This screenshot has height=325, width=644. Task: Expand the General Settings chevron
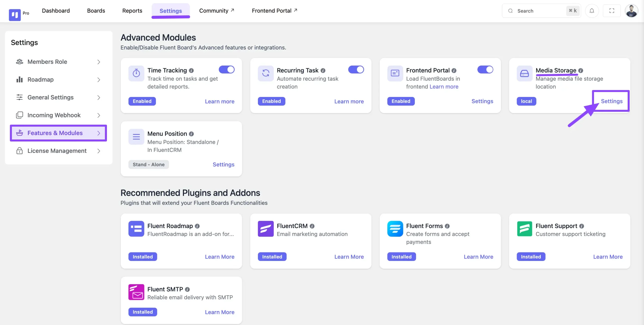point(99,98)
